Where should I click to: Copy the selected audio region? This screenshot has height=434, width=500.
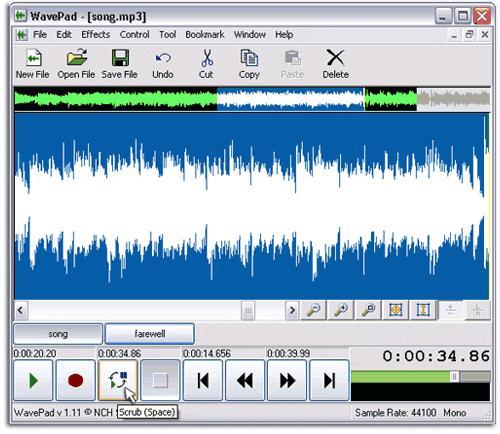(249, 64)
